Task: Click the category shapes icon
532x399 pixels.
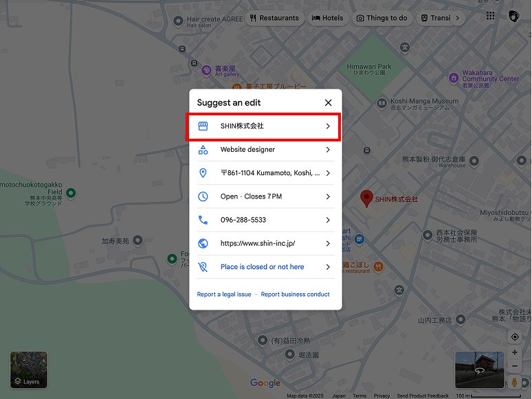Action: [x=203, y=150]
